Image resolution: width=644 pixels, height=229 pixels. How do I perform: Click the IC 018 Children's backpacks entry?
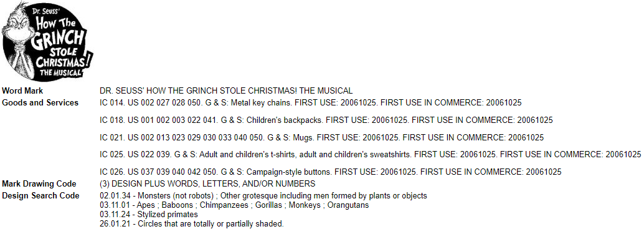(326, 120)
